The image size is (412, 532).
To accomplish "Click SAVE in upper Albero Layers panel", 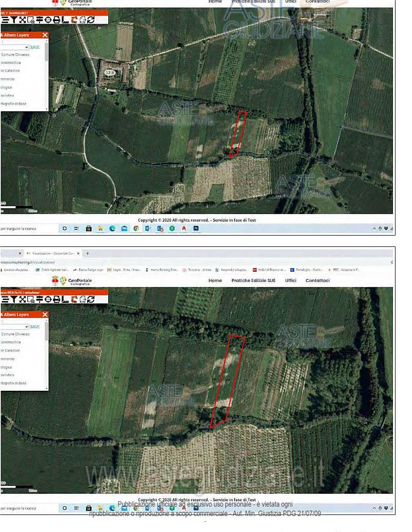I will pos(35,47).
